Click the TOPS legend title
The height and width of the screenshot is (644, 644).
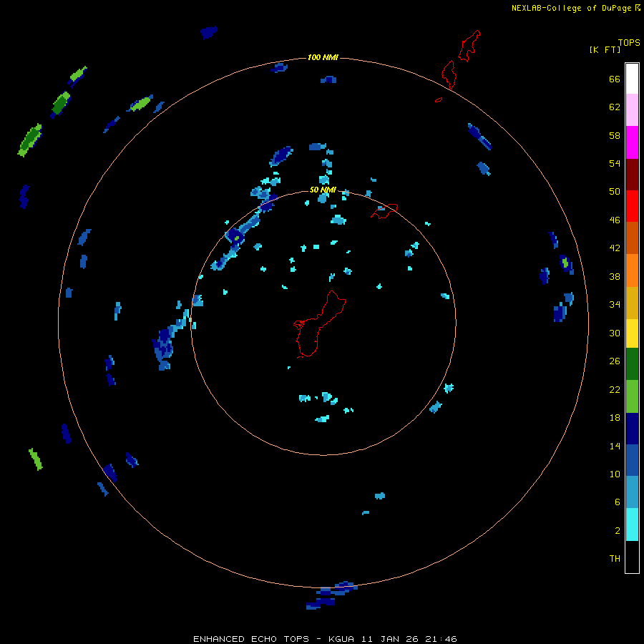(x=629, y=42)
